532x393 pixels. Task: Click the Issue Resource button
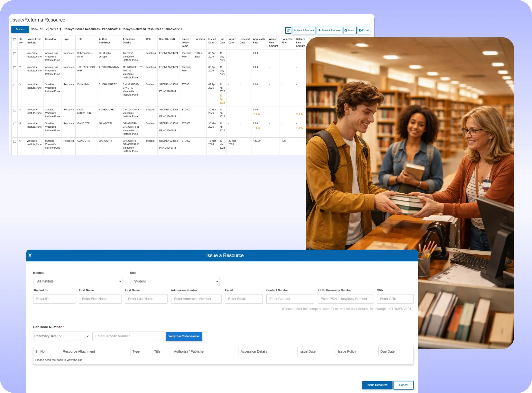(x=377, y=385)
